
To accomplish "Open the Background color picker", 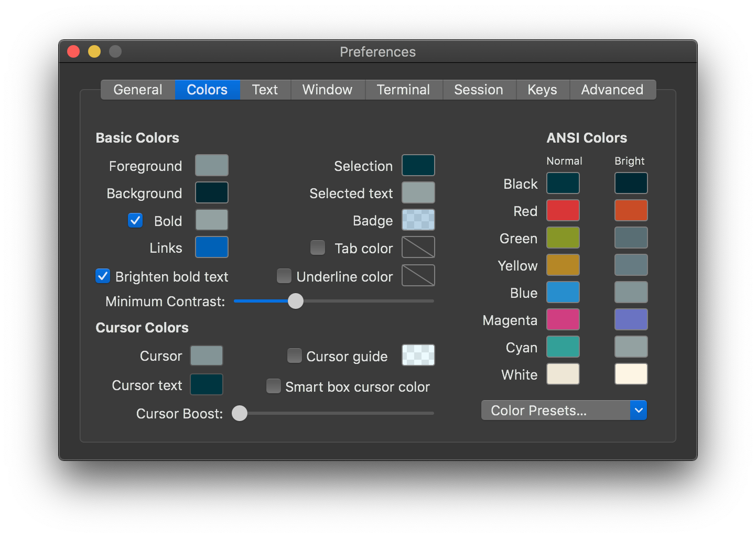I will (x=211, y=192).
